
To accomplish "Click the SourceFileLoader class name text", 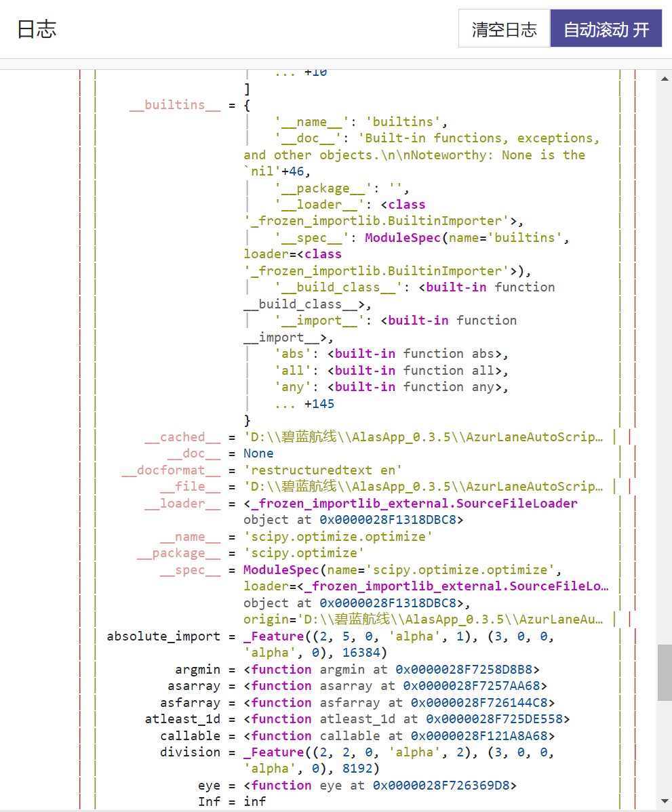I will (x=517, y=504).
